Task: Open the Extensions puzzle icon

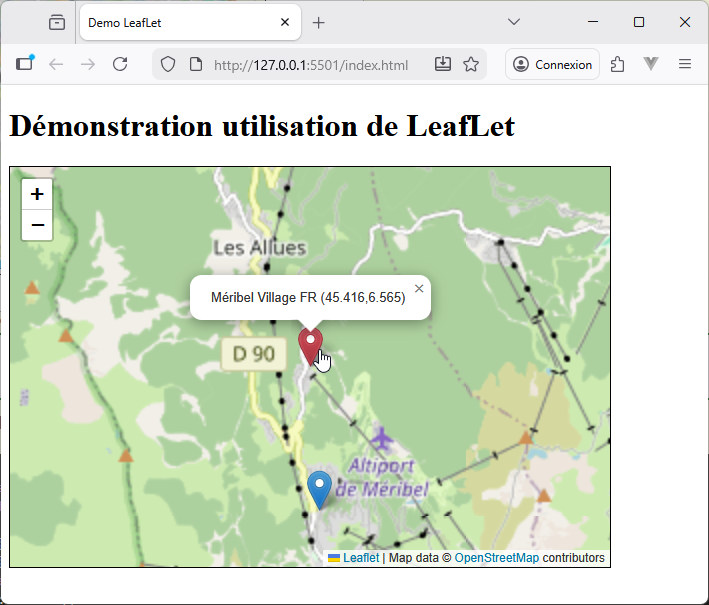Action: 618,64
